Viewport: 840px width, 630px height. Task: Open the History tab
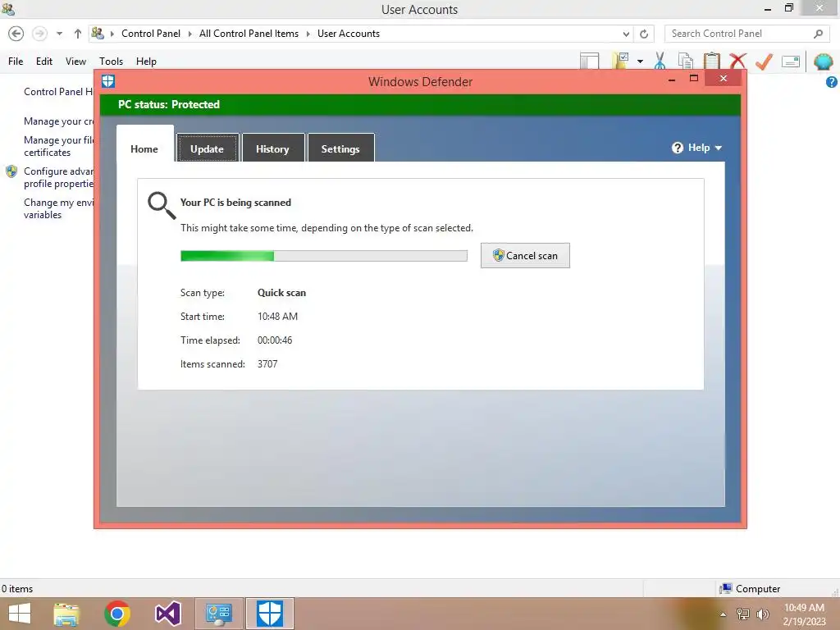272,149
